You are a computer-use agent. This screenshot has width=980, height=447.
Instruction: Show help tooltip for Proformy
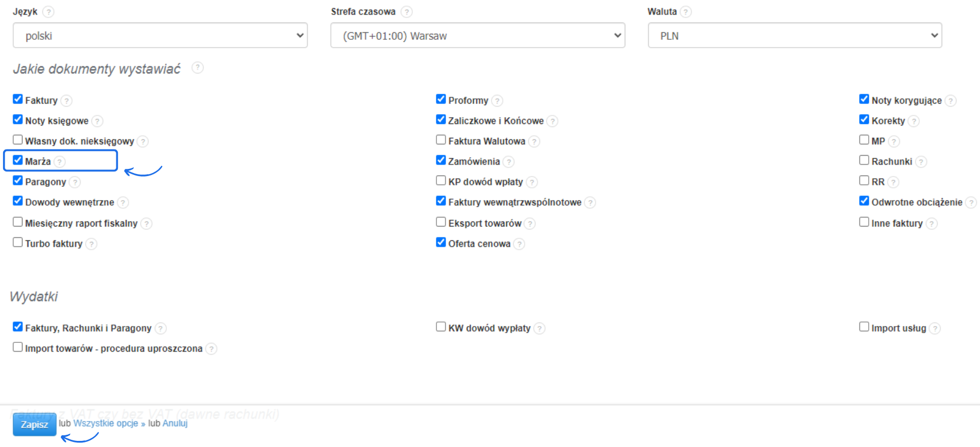click(x=497, y=101)
